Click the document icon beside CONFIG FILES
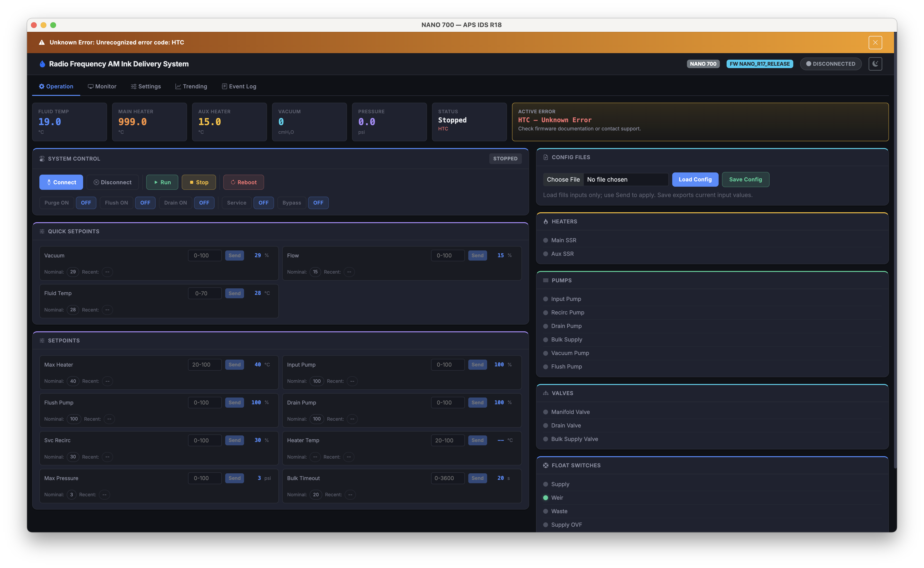This screenshot has height=568, width=924. pyautogui.click(x=546, y=157)
